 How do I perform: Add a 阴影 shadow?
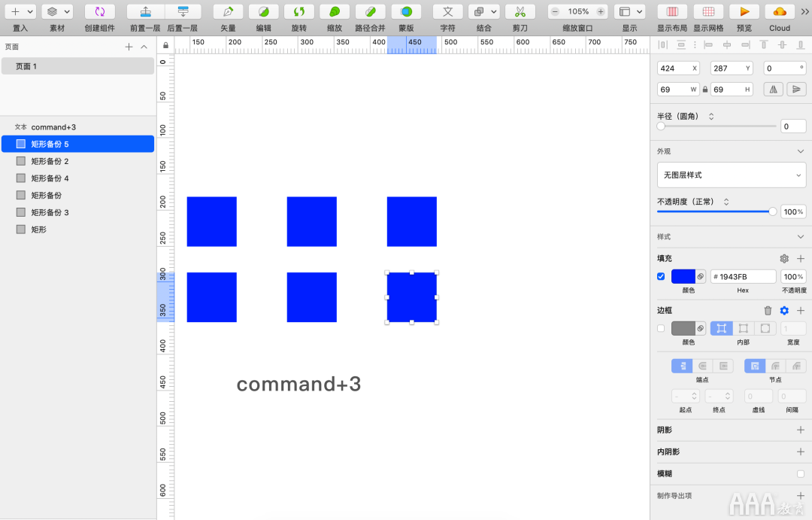click(x=801, y=430)
